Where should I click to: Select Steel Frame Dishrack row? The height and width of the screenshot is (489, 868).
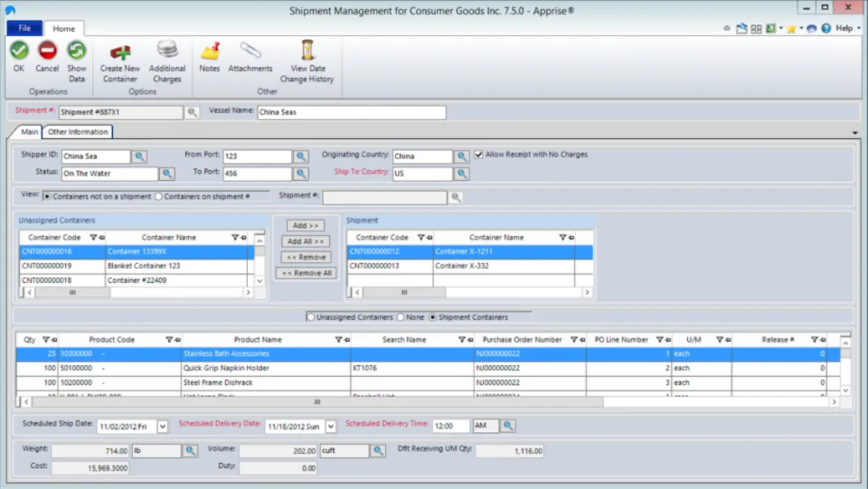tap(428, 383)
